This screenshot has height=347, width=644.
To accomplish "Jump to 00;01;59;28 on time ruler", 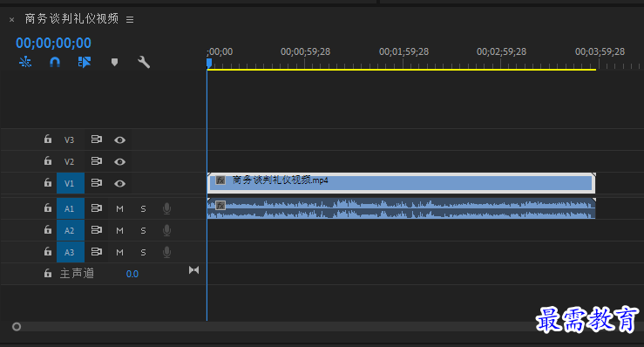I will (403, 51).
